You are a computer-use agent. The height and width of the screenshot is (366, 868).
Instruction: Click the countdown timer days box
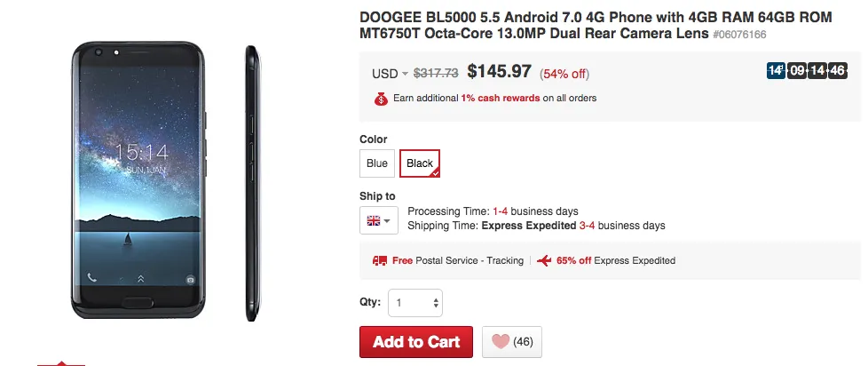775,71
